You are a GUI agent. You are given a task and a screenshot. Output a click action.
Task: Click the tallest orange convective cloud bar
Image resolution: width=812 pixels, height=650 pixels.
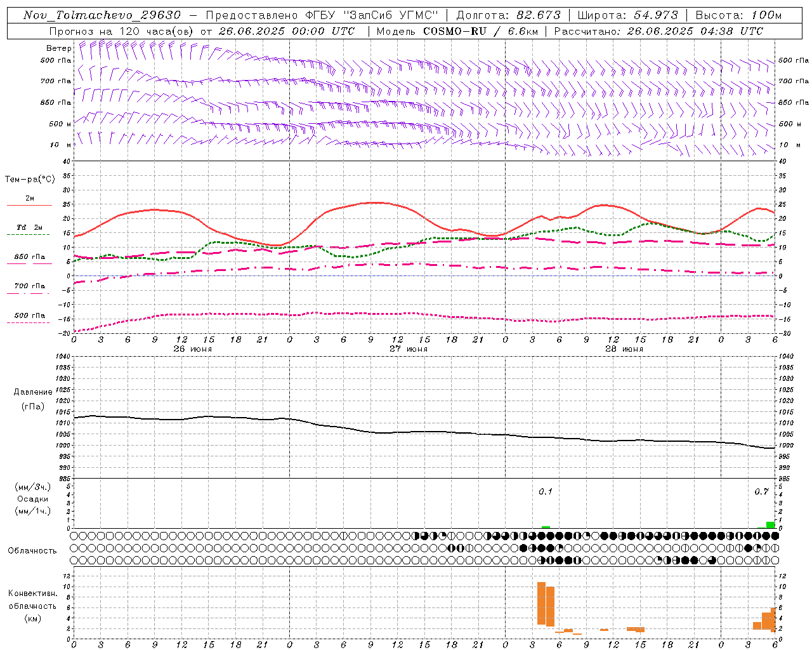(541, 603)
